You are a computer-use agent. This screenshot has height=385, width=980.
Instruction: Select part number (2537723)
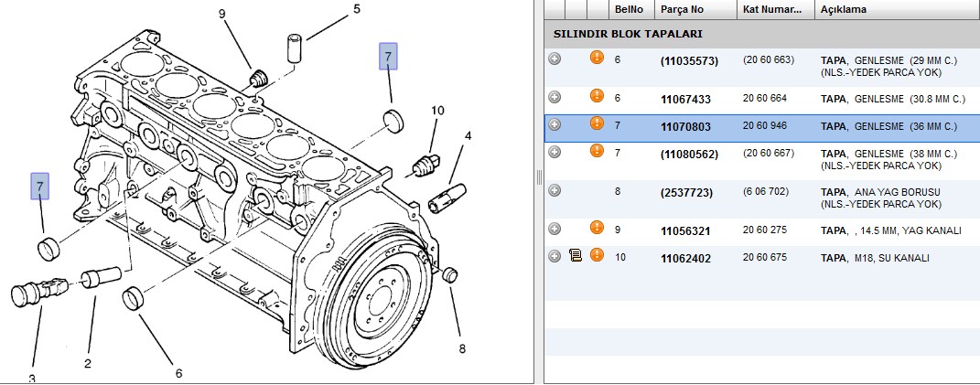686,192
